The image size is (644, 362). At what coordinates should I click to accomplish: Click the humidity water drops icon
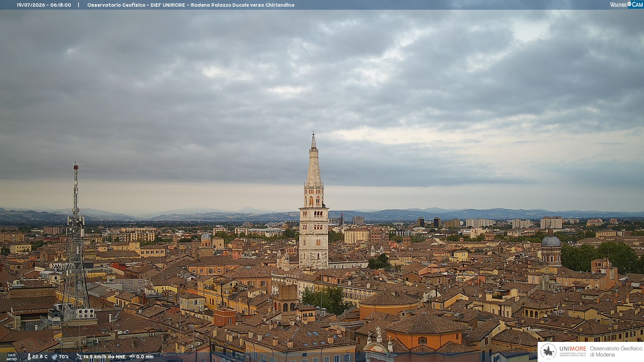click(x=54, y=357)
